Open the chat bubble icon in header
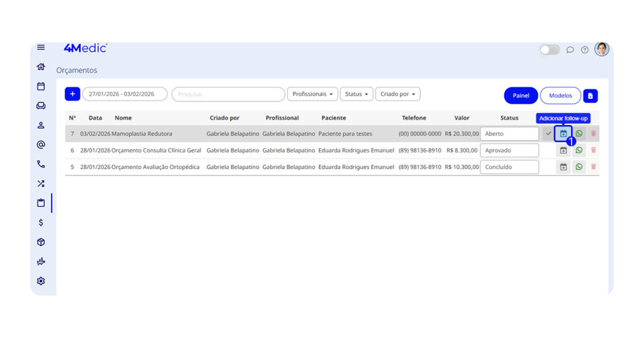The height and width of the screenshot is (338, 644). 570,50
